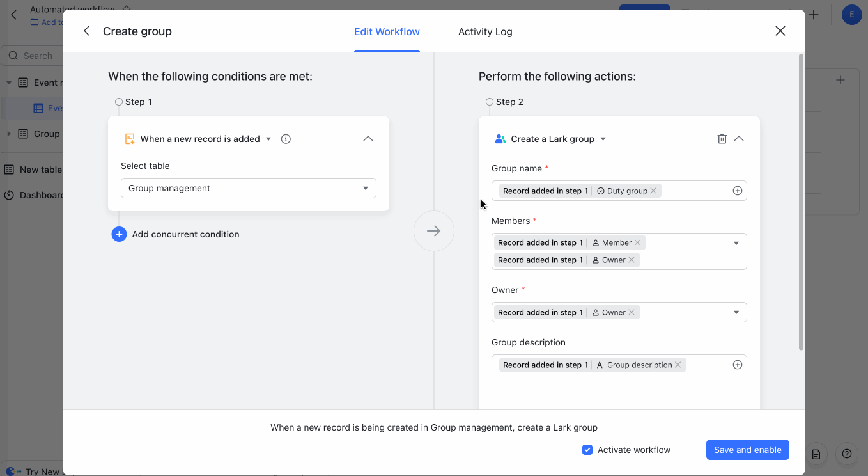Uncheck the Activate workflow checkbox

coord(587,450)
